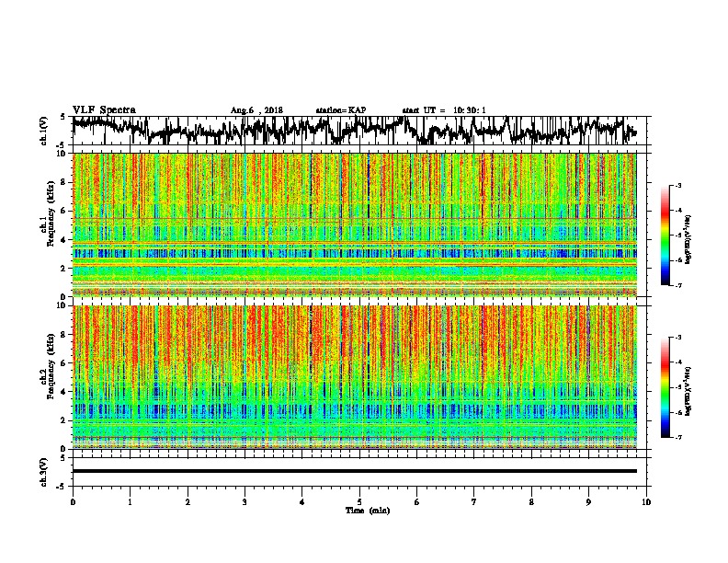Image resolution: width=728 pixels, height=563 pixels.
Task: Pick the ch.2 spectrogram color scale bar
Action: (x=665, y=387)
